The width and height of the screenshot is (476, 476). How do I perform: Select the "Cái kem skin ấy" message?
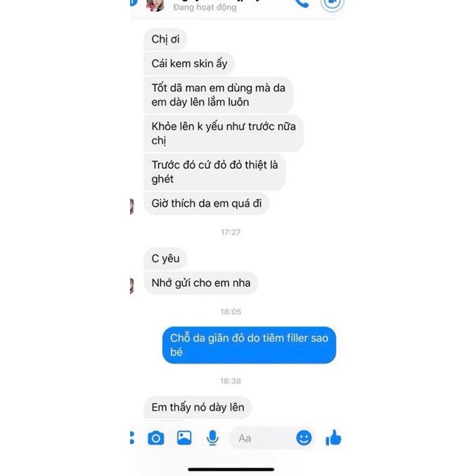tap(189, 63)
